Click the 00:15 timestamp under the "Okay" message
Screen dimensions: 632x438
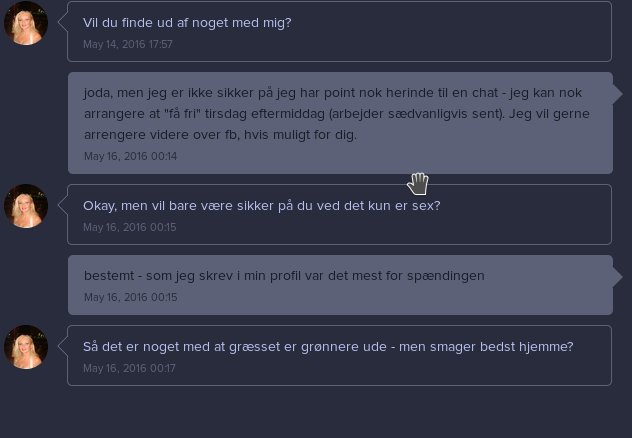pos(130,227)
